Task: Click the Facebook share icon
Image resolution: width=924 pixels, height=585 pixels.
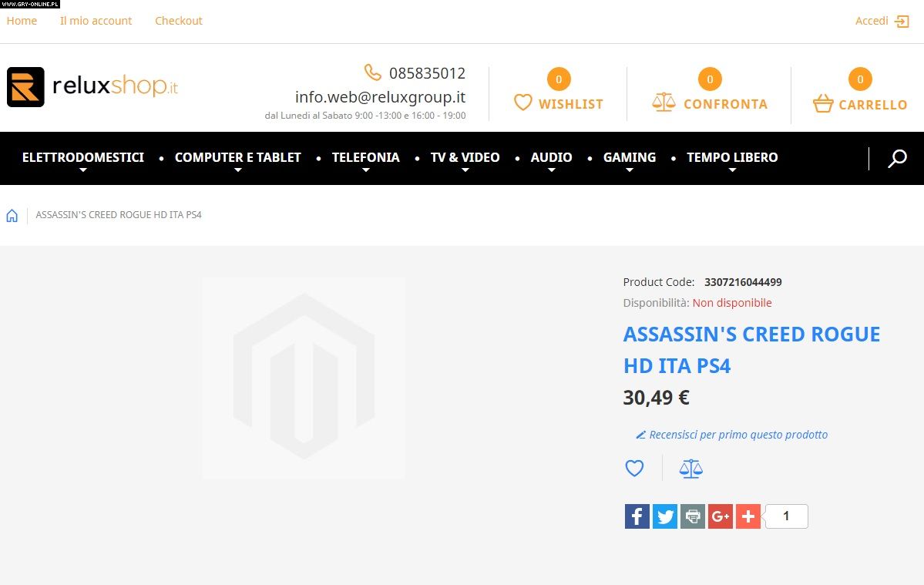Action: tap(637, 516)
